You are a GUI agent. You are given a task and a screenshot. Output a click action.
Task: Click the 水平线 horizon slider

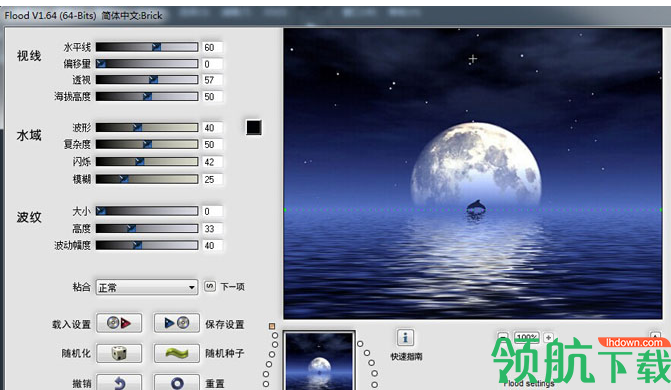(147, 47)
